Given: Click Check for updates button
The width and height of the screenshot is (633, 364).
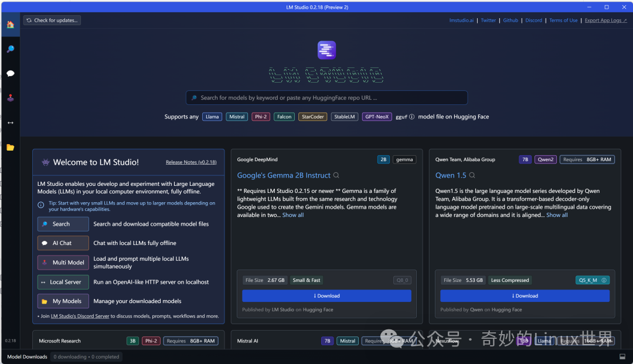Looking at the screenshot, I should (x=52, y=20).
